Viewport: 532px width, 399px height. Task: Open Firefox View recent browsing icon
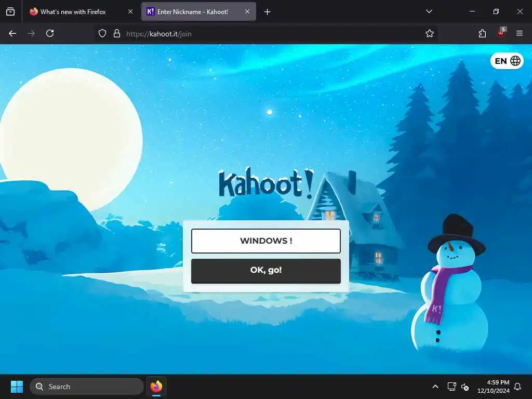point(10,11)
